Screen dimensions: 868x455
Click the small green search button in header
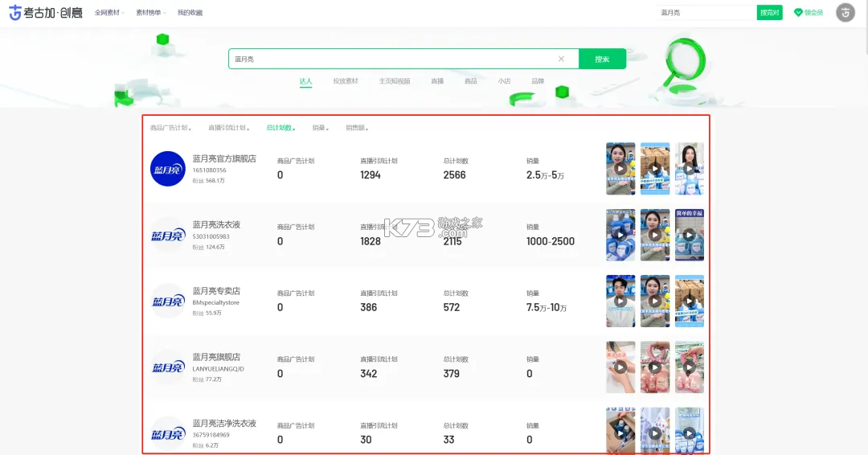point(769,12)
